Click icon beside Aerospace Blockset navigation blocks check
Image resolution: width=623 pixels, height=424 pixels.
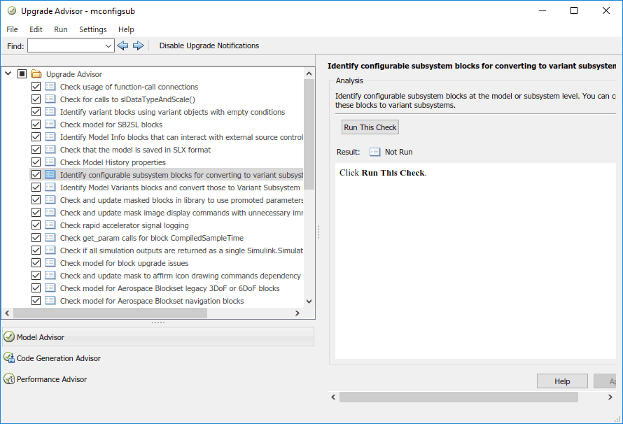(50, 300)
